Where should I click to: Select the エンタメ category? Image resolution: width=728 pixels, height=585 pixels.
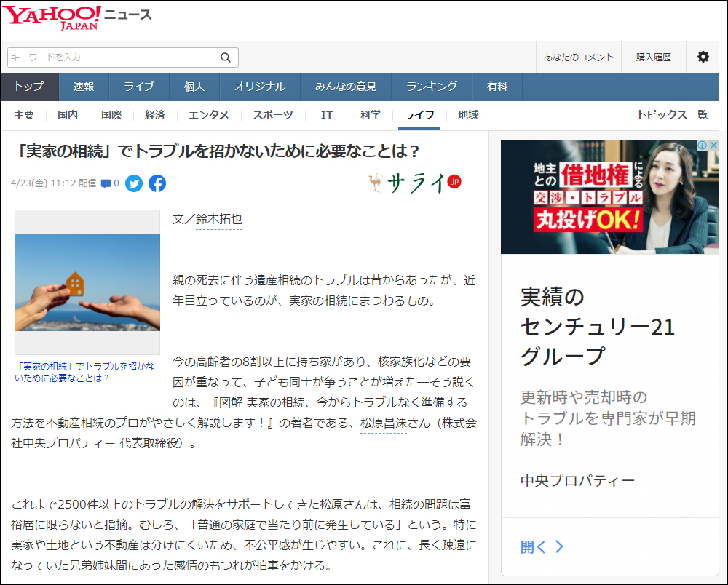pos(209,115)
